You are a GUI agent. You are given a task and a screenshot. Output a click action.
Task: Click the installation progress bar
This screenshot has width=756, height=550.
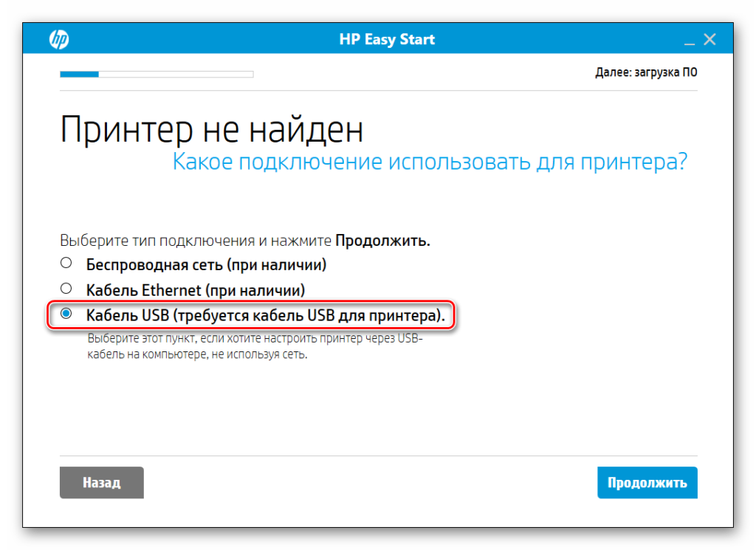156,74
